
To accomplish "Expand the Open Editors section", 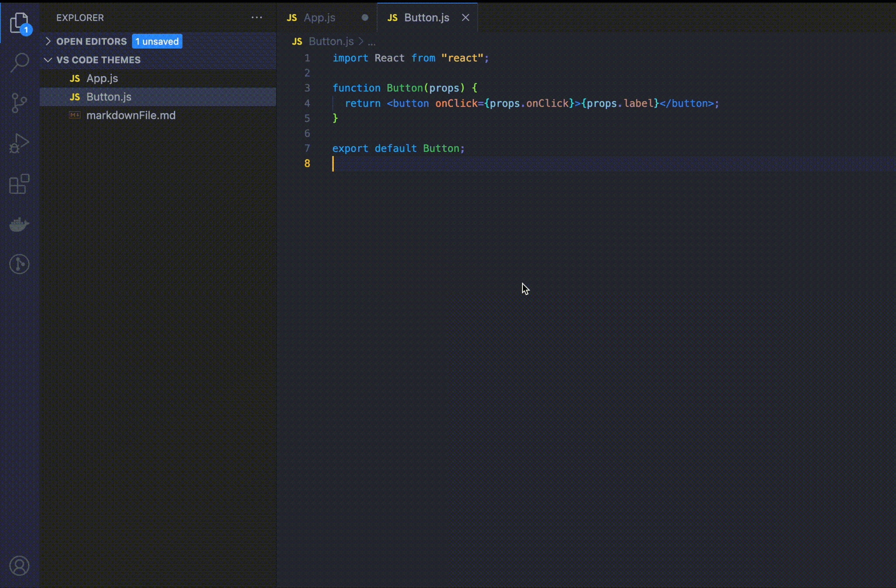I will [x=48, y=41].
